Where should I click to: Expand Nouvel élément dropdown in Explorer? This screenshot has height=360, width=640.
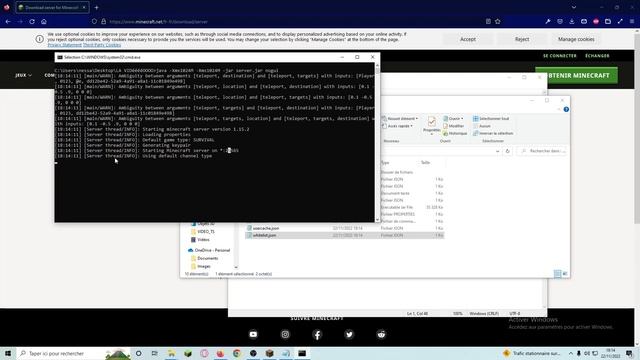400,118
